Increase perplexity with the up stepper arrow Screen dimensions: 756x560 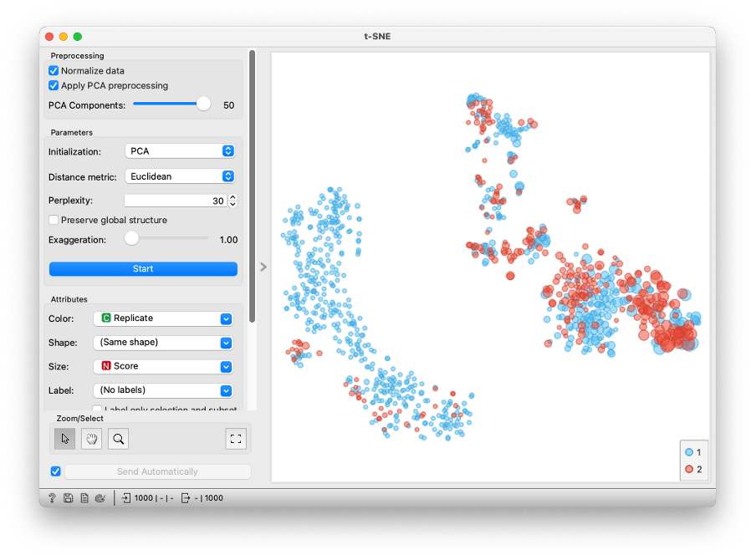pyautogui.click(x=232, y=197)
